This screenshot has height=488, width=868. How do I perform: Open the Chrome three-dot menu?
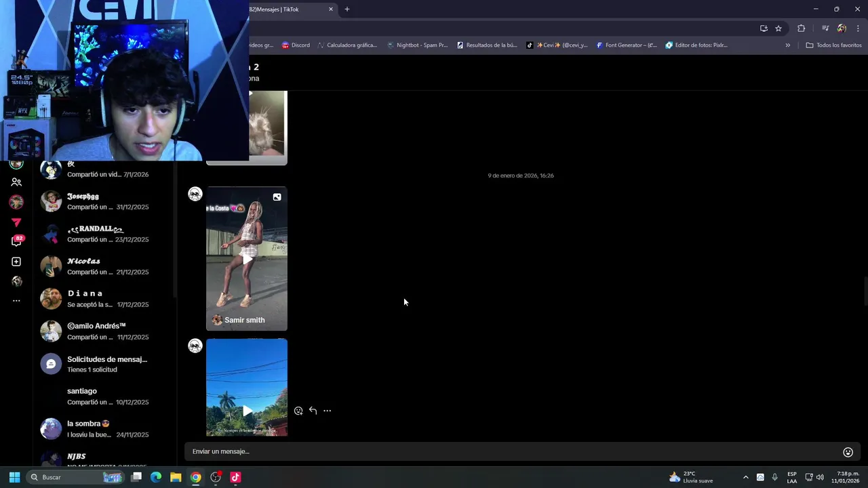pyautogui.click(x=858, y=28)
